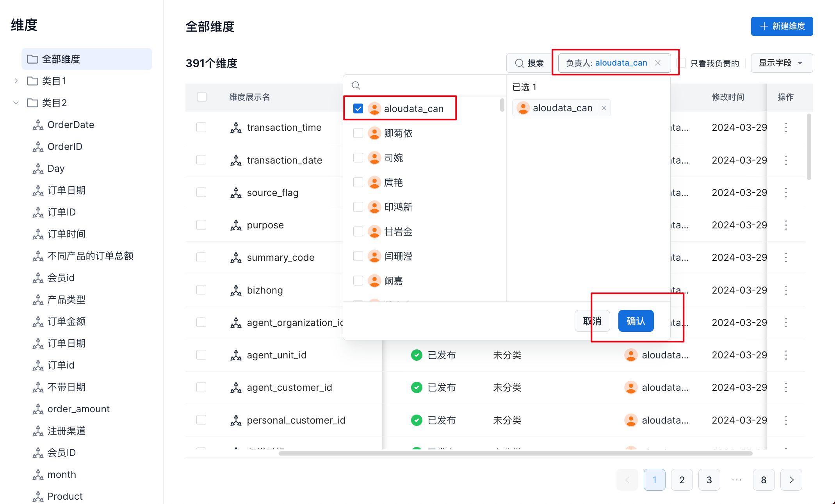Open the agent_customer_id dimension
The height and width of the screenshot is (504, 835).
click(x=289, y=387)
